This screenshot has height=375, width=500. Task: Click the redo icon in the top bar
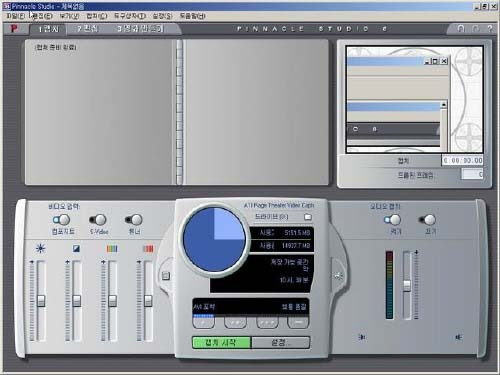[x=476, y=29]
